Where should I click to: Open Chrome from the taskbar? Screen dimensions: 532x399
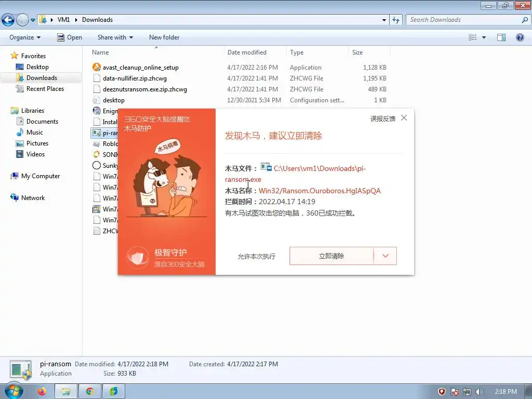[89, 392]
